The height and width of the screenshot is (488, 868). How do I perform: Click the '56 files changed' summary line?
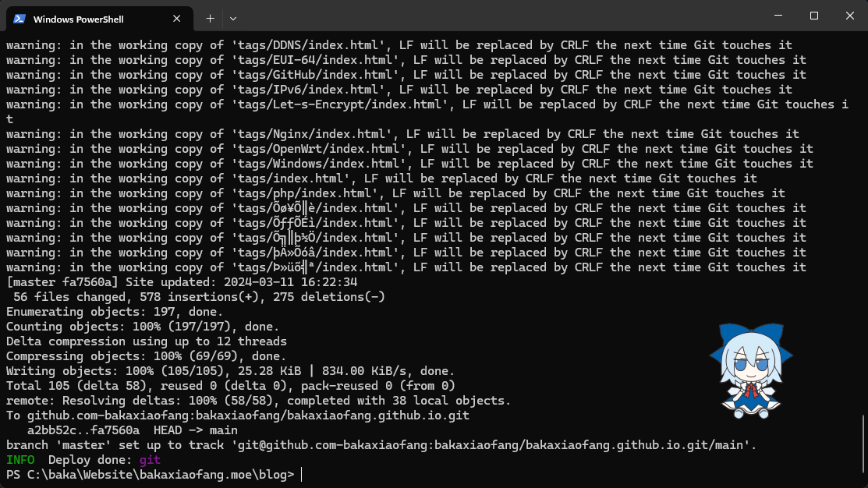pos(199,297)
